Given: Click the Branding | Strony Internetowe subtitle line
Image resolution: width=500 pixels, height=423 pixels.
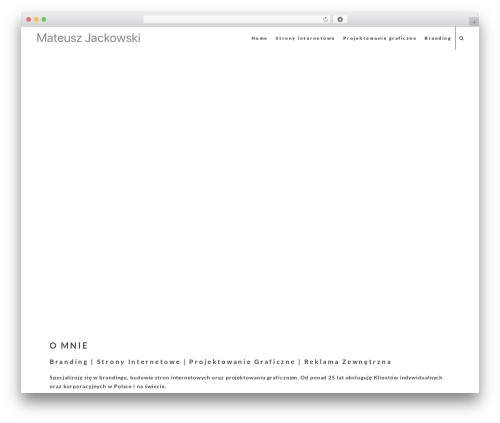Looking at the screenshot, I should [220, 362].
